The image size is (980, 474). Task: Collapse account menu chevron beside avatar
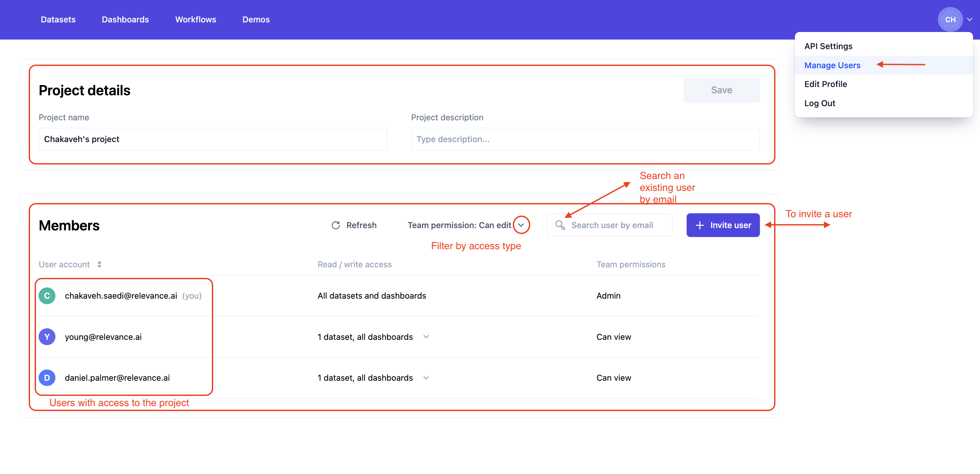click(970, 20)
